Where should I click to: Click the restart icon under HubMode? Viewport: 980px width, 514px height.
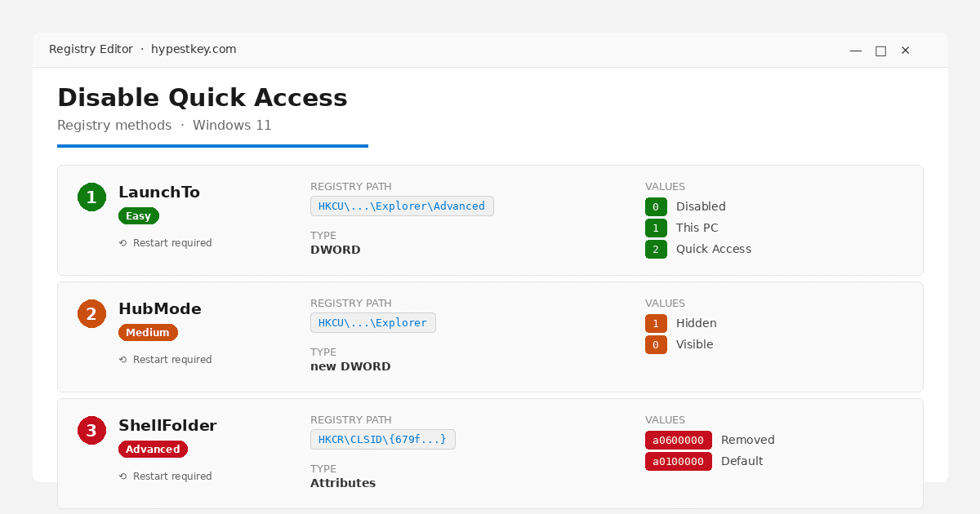click(123, 360)
